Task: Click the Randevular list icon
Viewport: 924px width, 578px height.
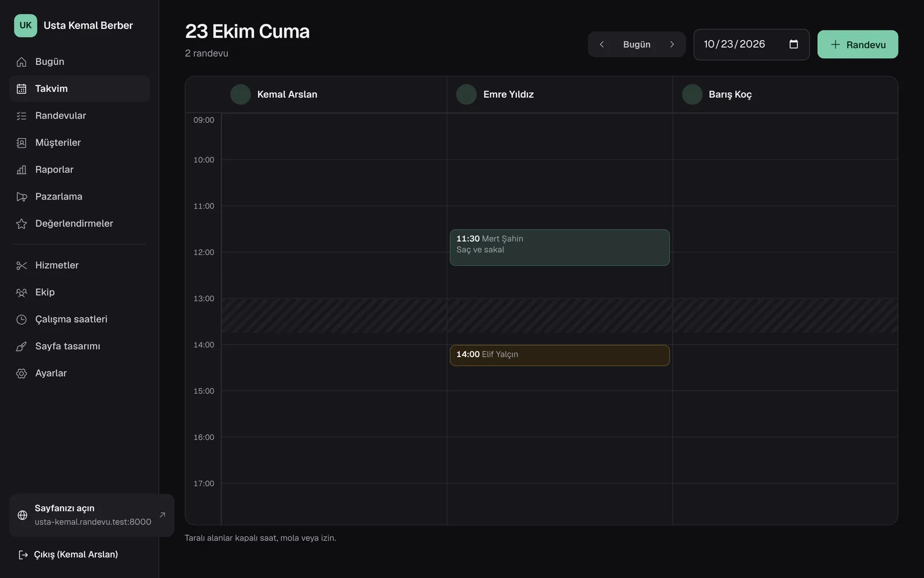Action: [21, 116]
